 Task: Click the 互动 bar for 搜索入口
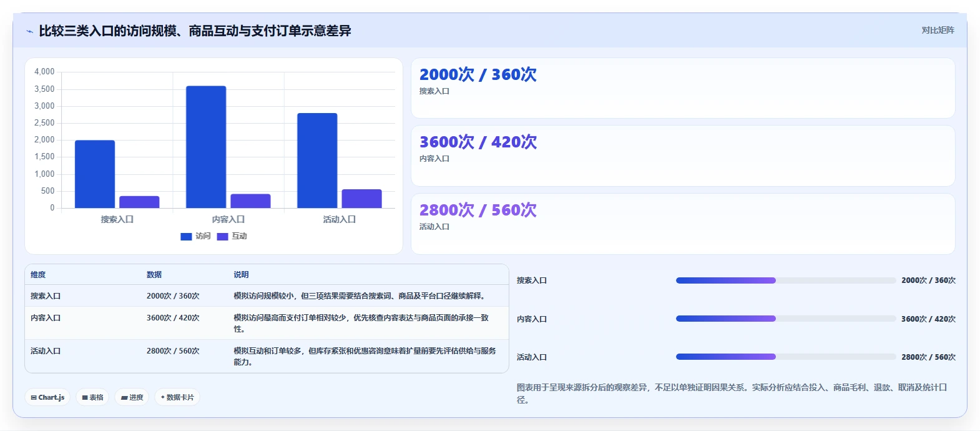[x=139, y=202]
